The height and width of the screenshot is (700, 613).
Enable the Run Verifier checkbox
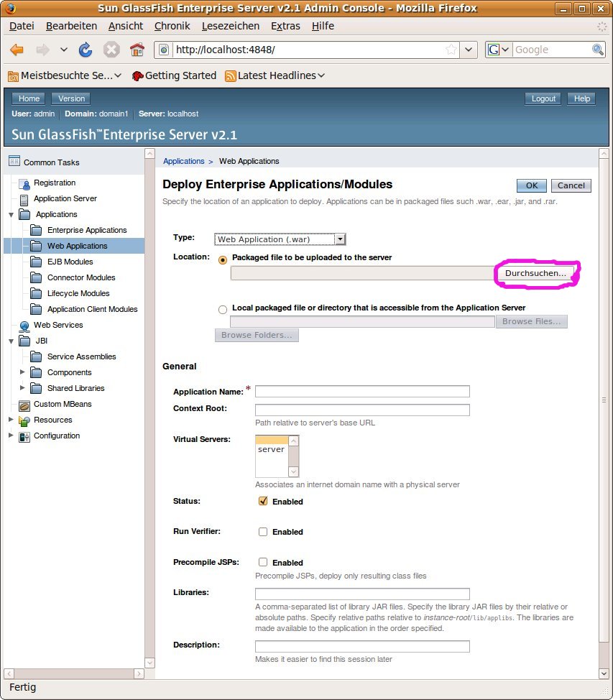coord(263,532)
